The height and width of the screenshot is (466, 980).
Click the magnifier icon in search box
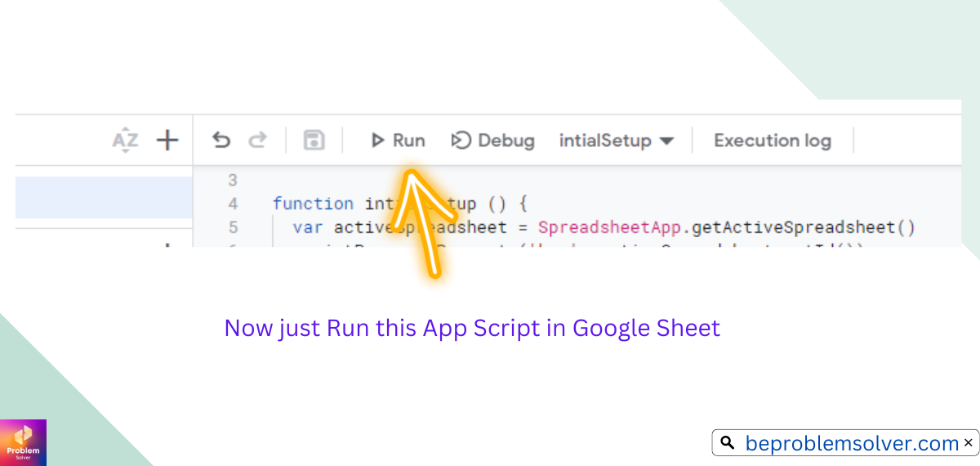tap(727, 443)
